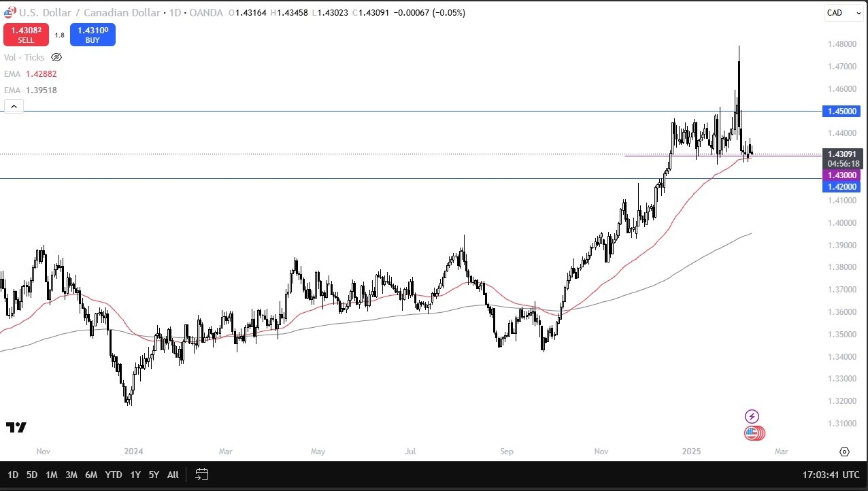This screenshot has height=491, width=868.
Task: Open the go-to-date calendar icon
Action: pos(201,475)
